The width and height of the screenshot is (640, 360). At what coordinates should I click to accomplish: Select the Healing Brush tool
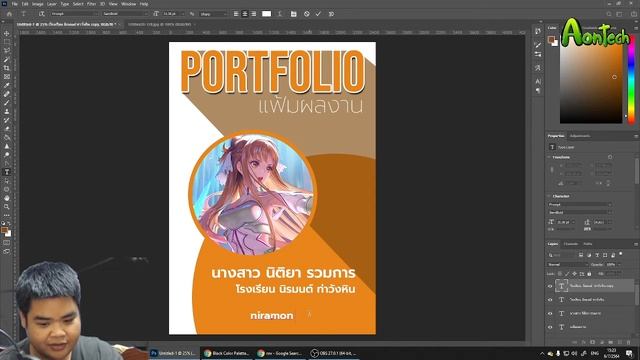click(x=7, y=94)
